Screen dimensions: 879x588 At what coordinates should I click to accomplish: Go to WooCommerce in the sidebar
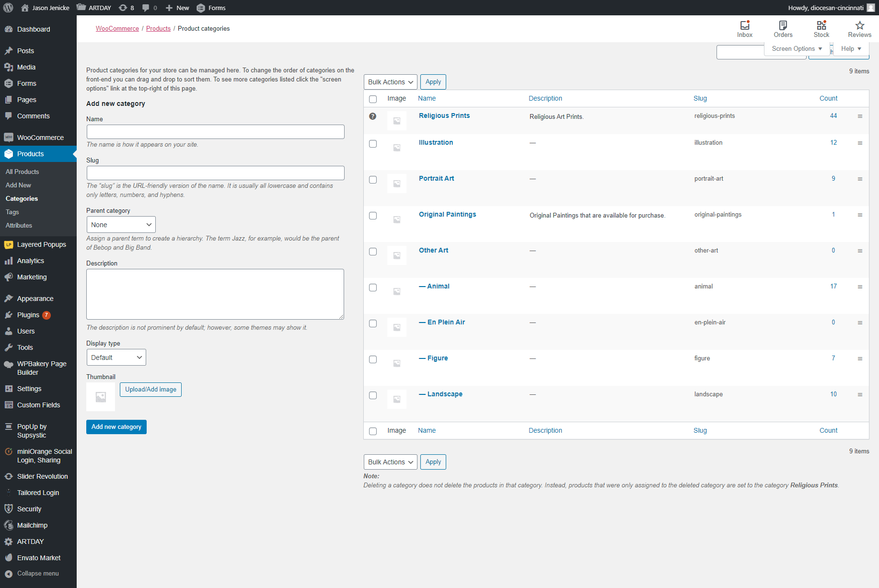[x=40, y=138]
